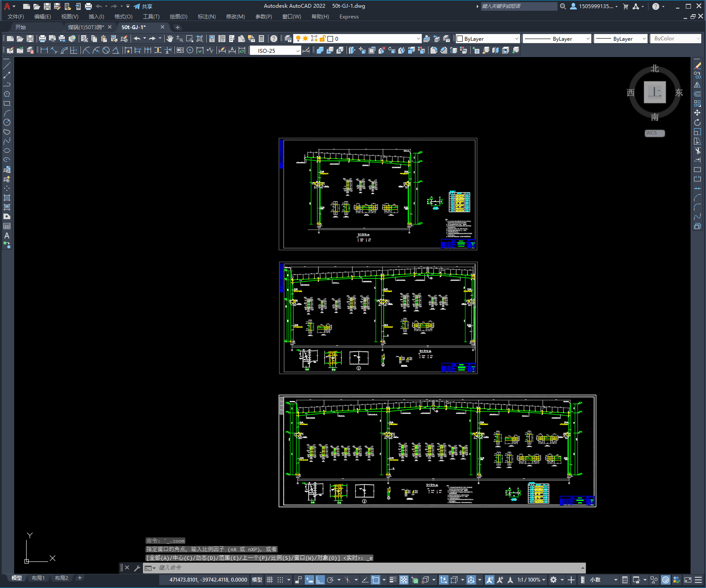Viewport: 706px width, 588px height.
Task: Open the Express menu
Action: click(349, 17)
